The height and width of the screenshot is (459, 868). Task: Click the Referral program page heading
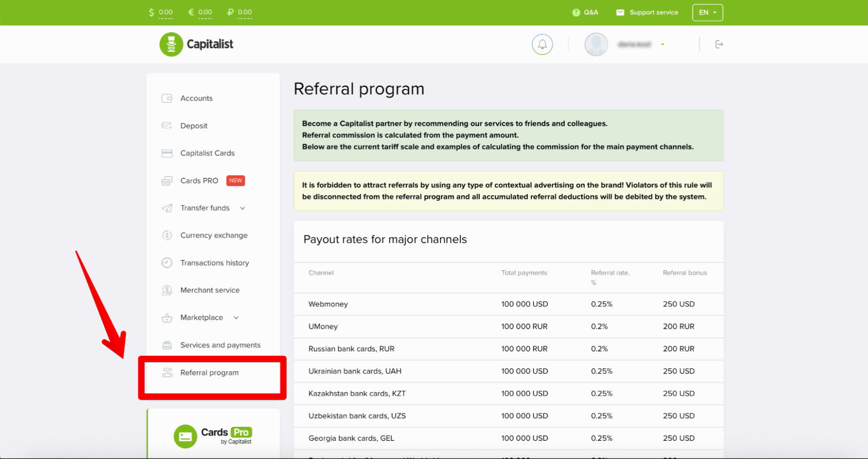tap(359, 89)
